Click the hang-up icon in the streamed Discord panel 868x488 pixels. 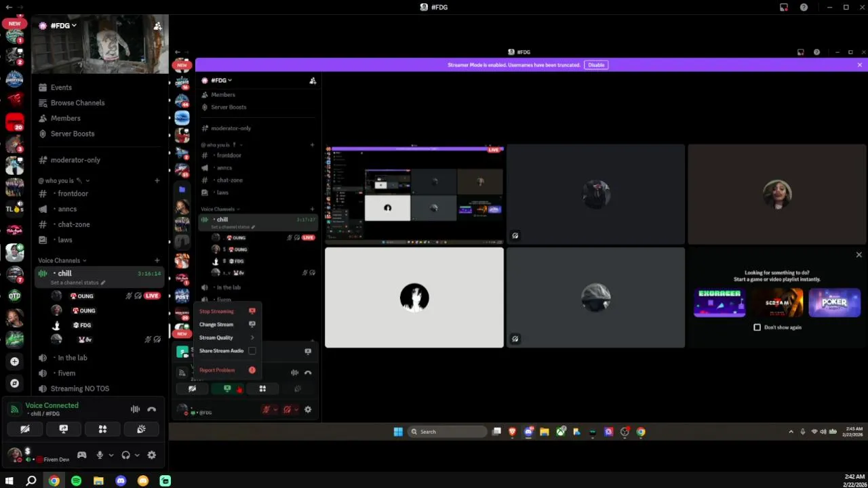308,372
